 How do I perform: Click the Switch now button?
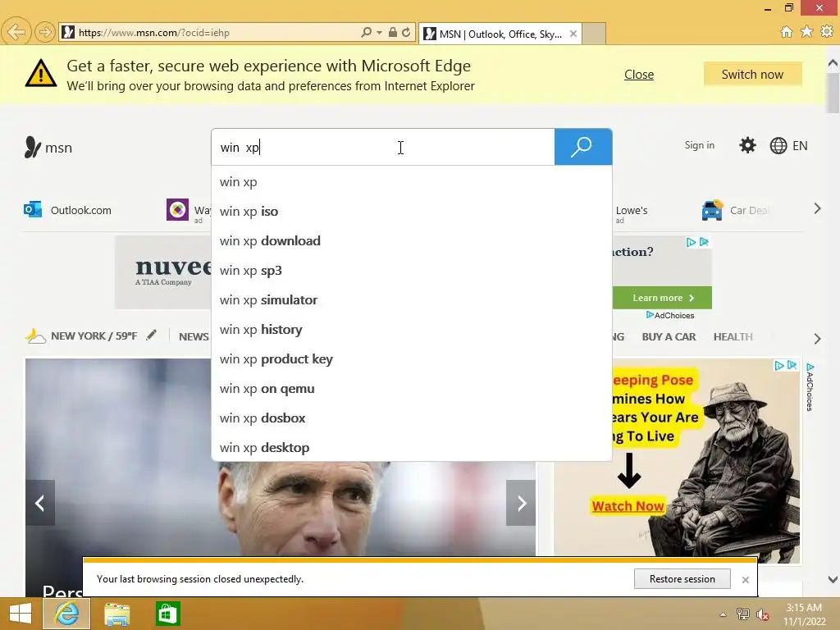pos(752,74)
